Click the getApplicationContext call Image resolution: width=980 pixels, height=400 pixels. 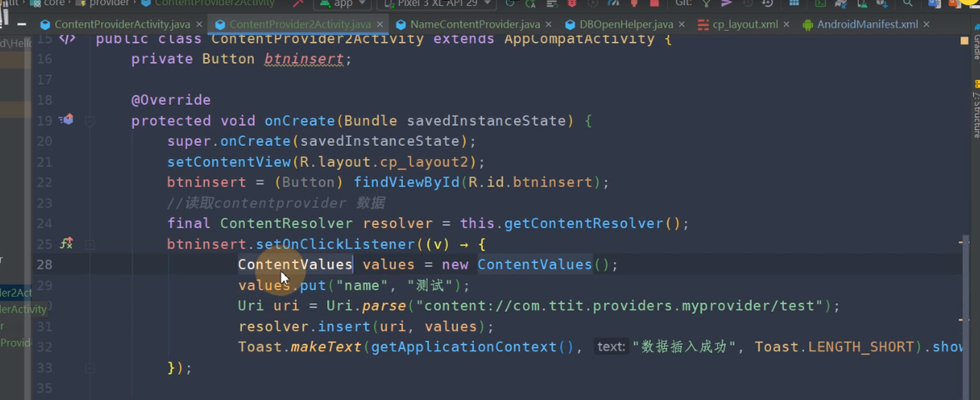465,348
